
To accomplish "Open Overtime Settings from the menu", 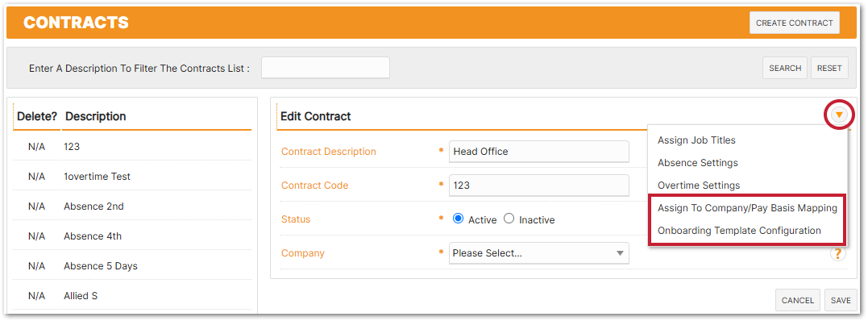I will 699,186.
